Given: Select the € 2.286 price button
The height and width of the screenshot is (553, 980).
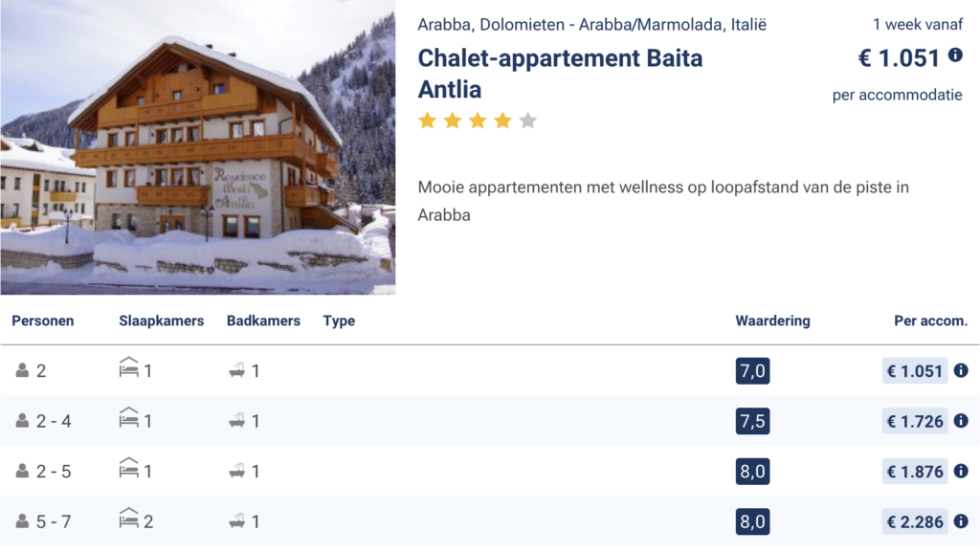Looking at the screenshot, I should click(x=915, y=522).
